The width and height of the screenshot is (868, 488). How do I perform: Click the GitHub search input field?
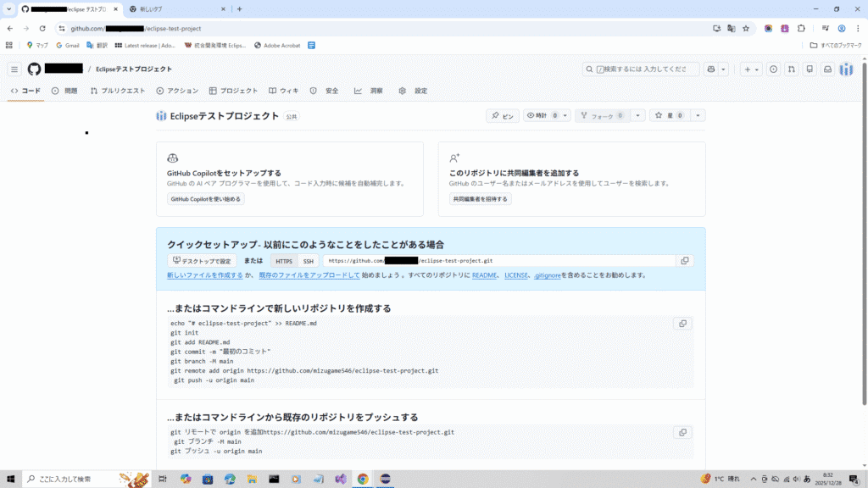pos(641,69)
